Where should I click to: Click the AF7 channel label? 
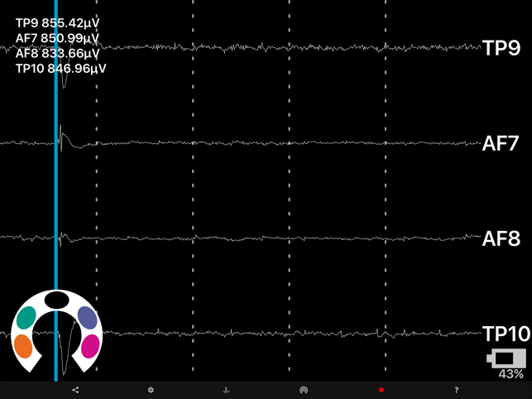(x=501, y=143)
